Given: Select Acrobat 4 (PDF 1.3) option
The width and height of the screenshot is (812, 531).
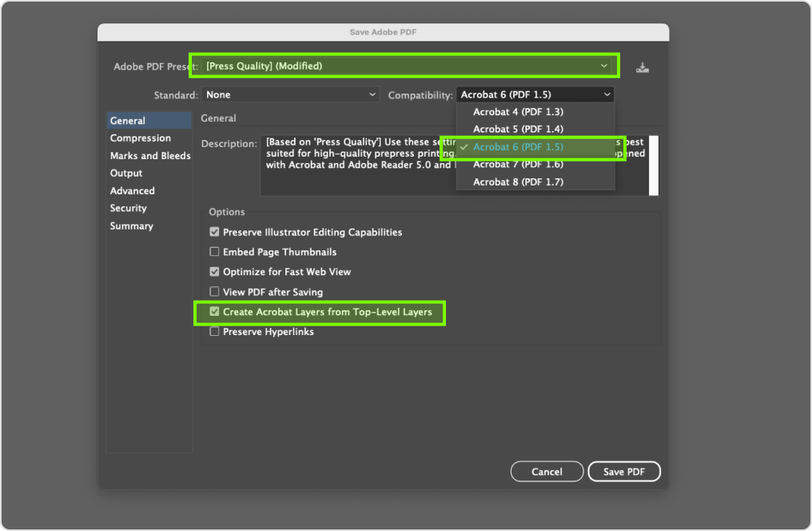Looking at the screenshot, I should [x=518, y=112].
